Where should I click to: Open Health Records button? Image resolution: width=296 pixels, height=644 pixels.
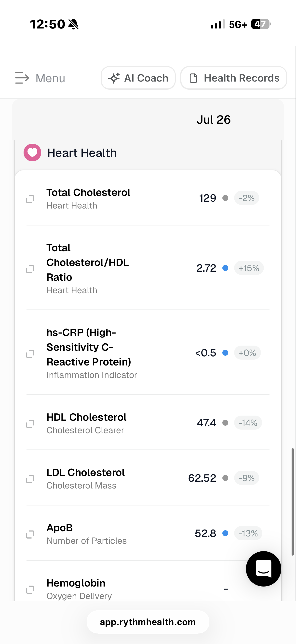(x=234, y=78)
